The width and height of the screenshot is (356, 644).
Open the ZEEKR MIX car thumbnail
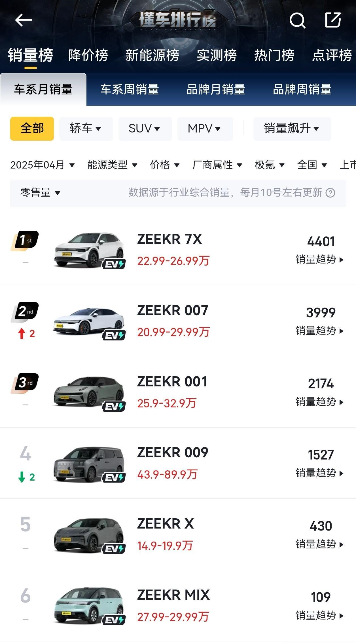click(x=89, y=606)
